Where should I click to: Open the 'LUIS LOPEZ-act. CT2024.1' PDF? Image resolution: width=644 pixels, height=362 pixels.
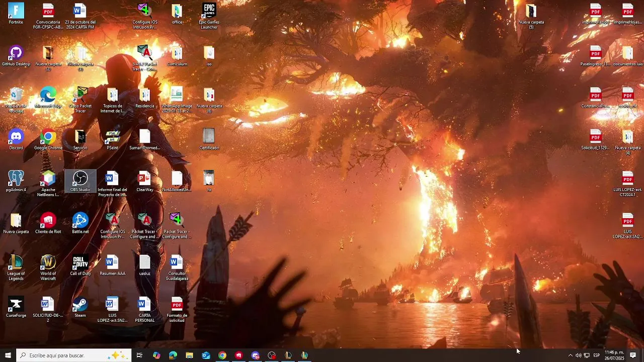point(628,184)
